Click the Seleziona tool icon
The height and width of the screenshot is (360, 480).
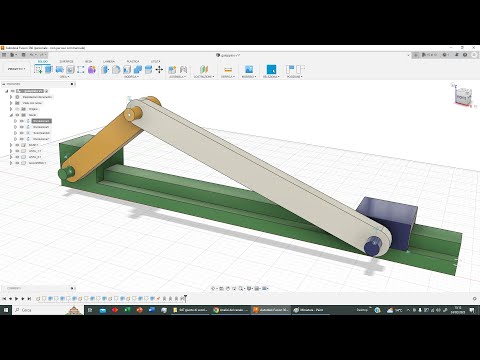271,69
